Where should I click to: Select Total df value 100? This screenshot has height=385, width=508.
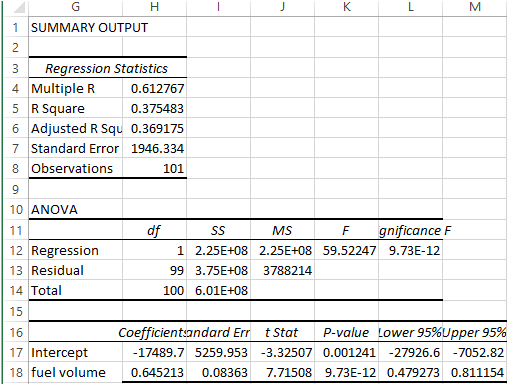point(154,290)
